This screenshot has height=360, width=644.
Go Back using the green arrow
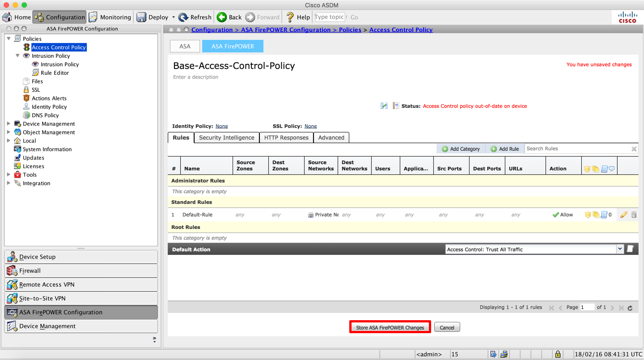tap(229, 17)
